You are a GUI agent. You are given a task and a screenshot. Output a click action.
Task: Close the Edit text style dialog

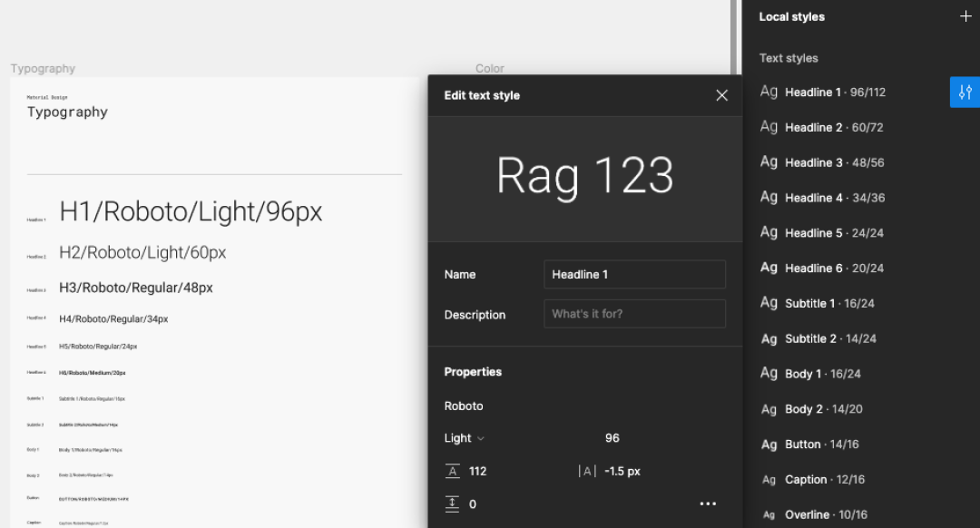721,94
